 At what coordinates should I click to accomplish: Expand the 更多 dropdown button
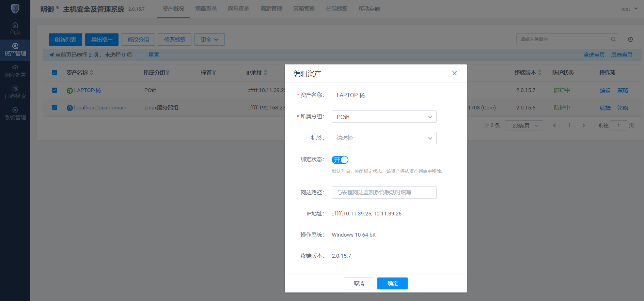click(209, 40)
